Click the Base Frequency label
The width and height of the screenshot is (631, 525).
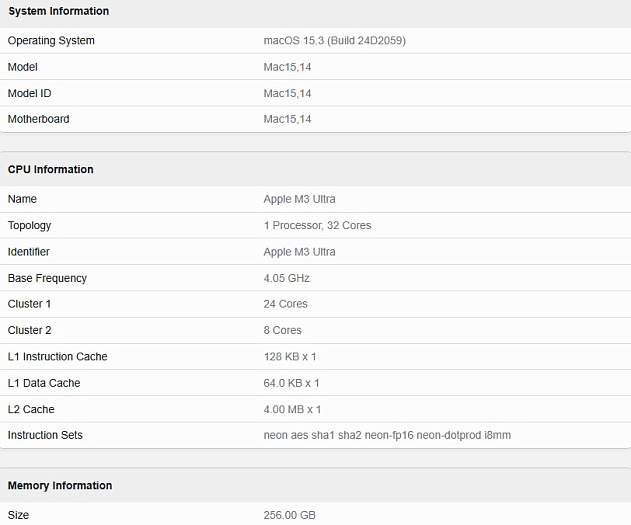coord(47,278)
